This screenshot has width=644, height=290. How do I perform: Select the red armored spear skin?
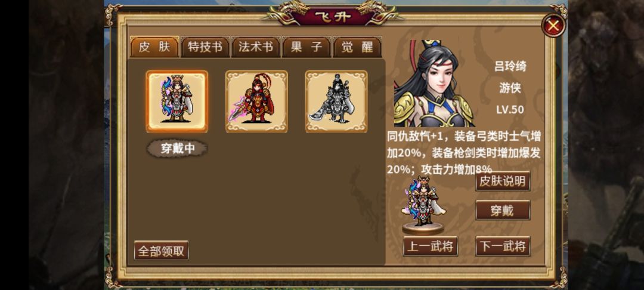(256, 101)
